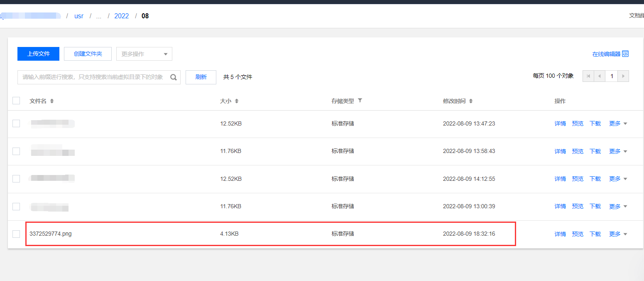
Task: Click file name 3372529774.png
Action: click(x=50, y=234)
